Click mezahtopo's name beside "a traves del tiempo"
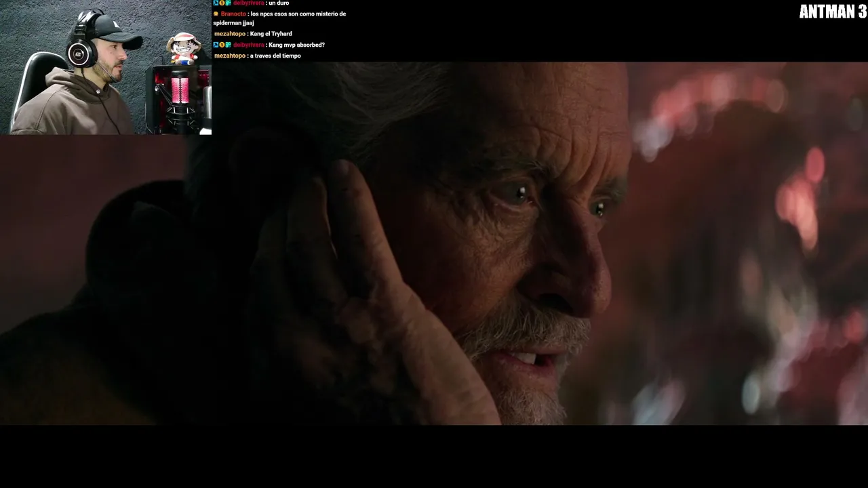The image size is (868, 488). tap(230, 56)
